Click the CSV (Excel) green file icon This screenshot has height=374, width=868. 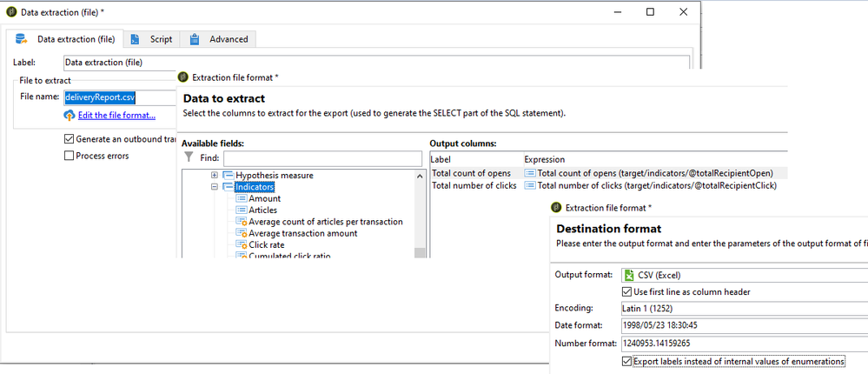coord(629,275)
